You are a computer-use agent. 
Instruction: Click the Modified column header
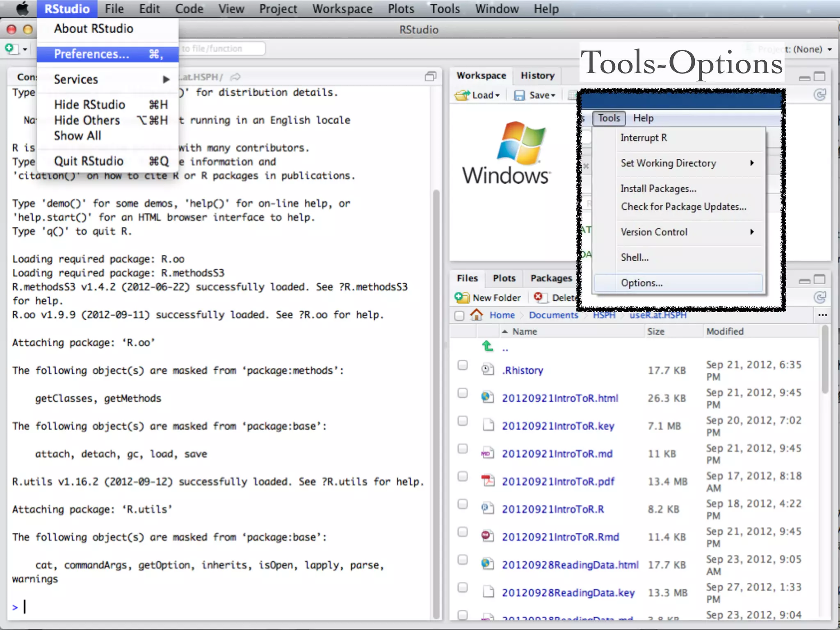point(724,331)
